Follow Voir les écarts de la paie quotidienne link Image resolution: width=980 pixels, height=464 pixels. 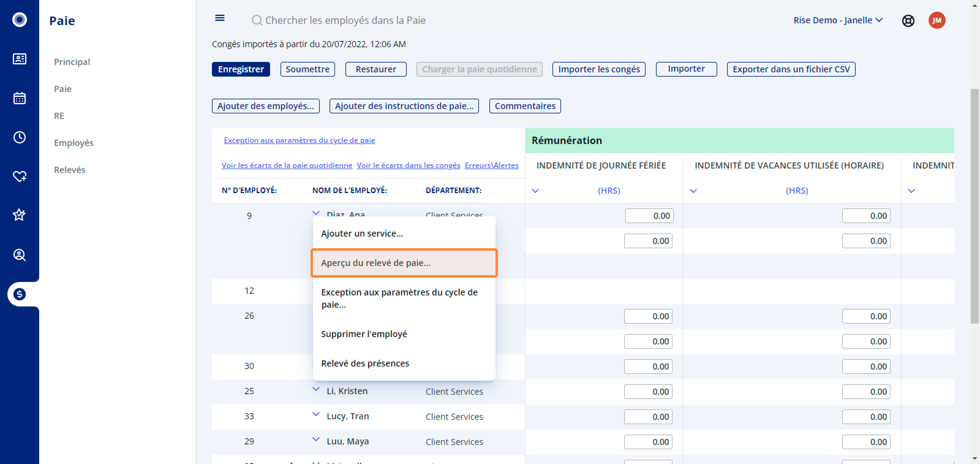pyautogui.click(x=287, y=165)
